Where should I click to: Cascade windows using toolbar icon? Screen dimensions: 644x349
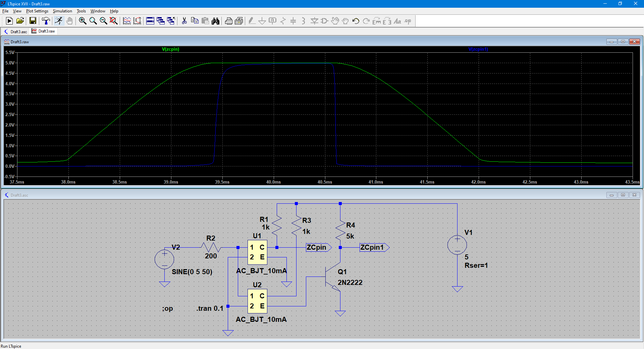tap(161, 21)
